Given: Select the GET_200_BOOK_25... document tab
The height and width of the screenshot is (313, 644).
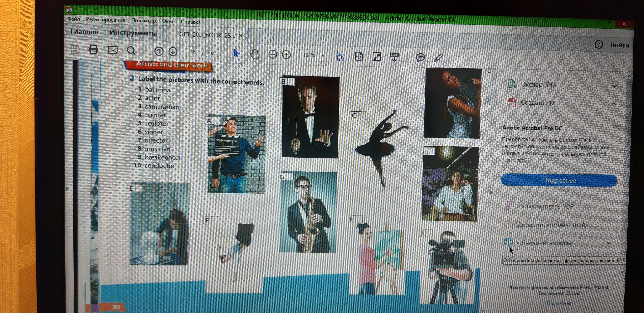Looking at the screenshot, I should (207, 35).
